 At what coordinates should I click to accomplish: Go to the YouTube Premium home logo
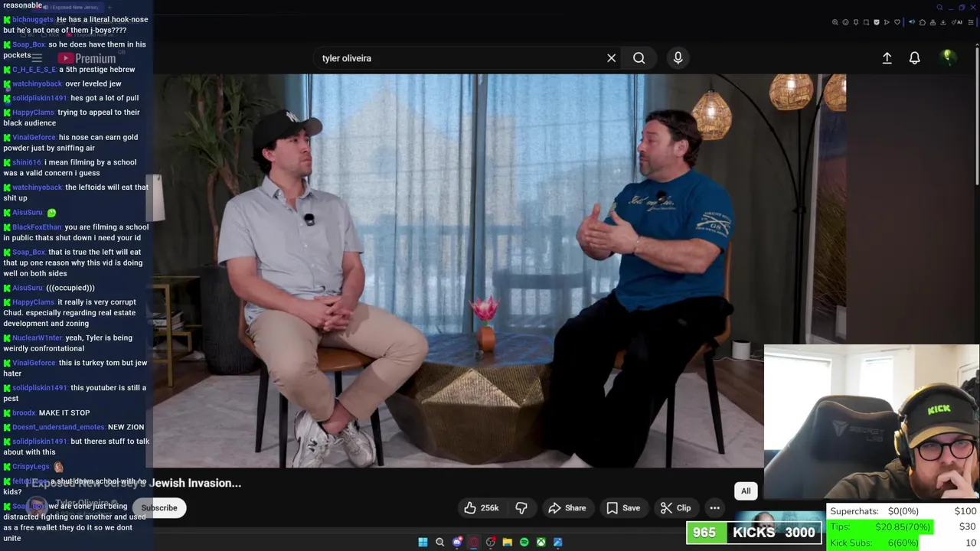[x=87, y=58]
